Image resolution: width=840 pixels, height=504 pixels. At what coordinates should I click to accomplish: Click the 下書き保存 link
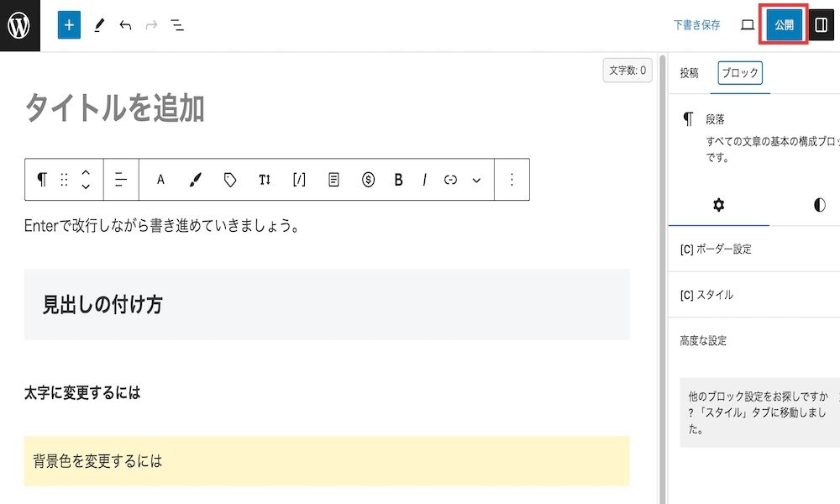[696, 25]
